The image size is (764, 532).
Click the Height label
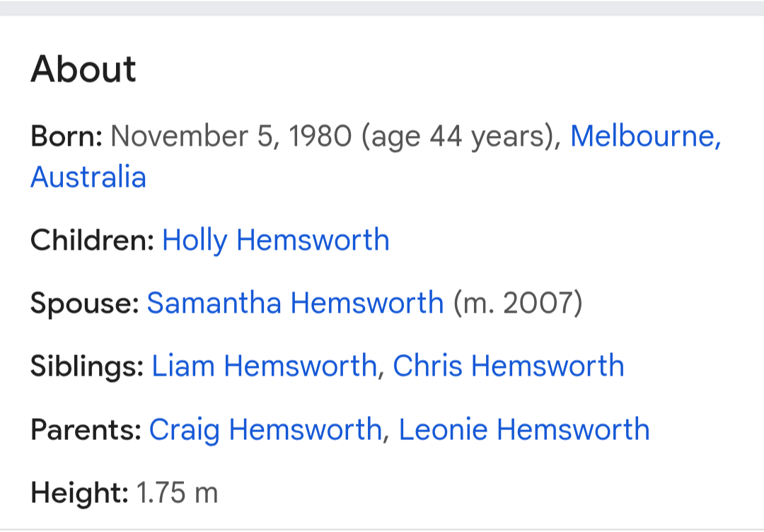[79, 493]
